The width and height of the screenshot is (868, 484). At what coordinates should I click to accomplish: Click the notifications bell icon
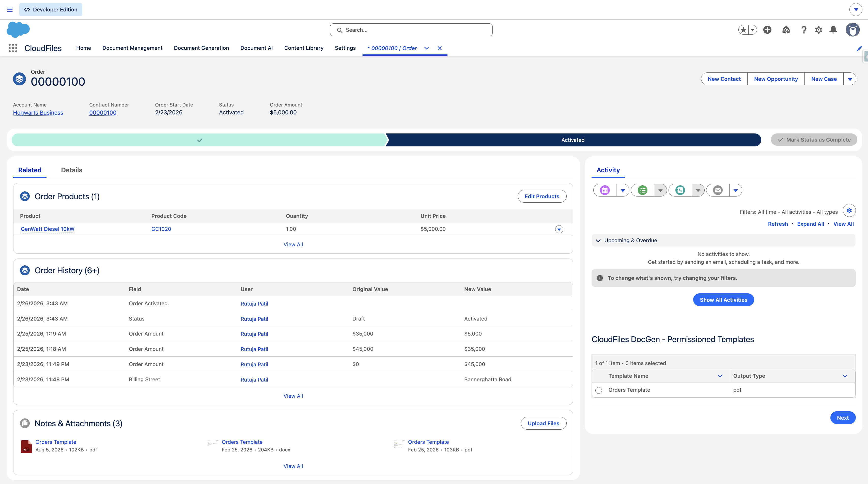point(833,30)
